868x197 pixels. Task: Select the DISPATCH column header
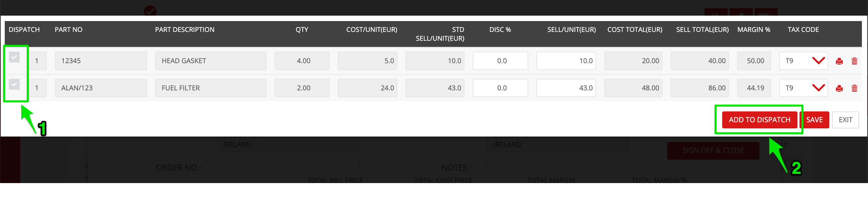coord(24,30)
